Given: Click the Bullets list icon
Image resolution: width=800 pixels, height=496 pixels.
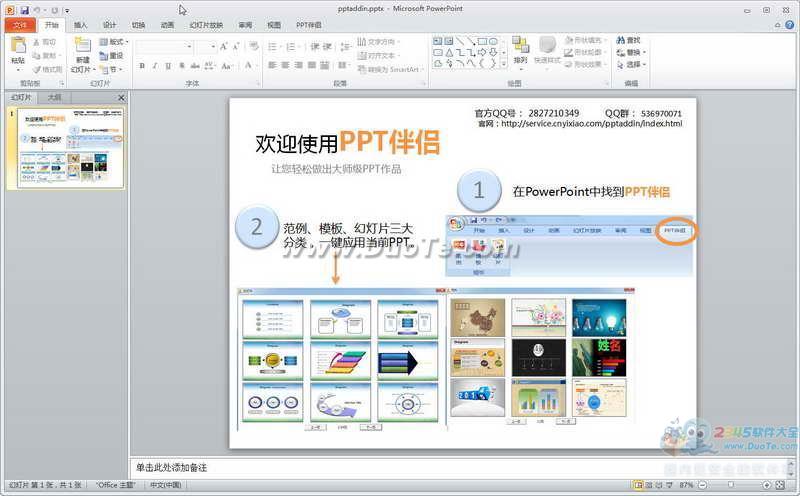Looking at the screenshot, I should click(x=274, y=47).
